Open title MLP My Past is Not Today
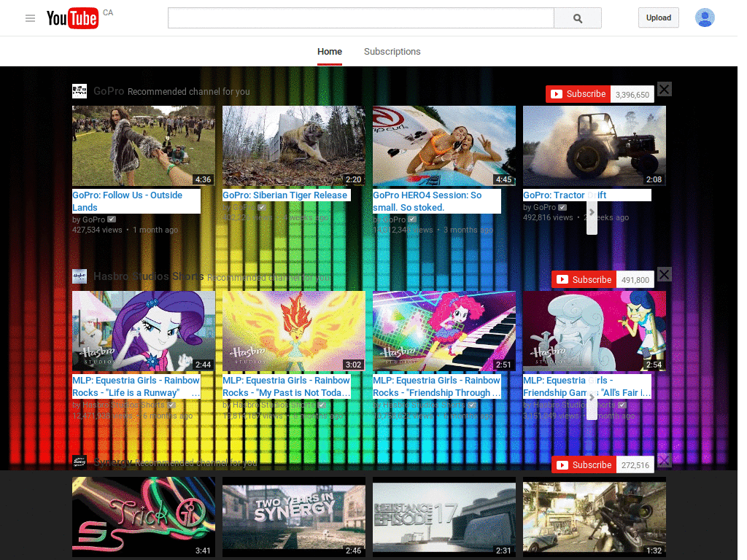The image size is (747, 560). [286, 386]
